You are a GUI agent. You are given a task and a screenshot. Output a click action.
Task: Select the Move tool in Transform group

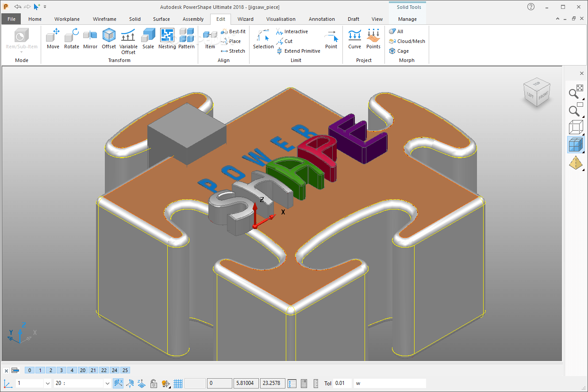pyautogui.click(x=53, y=39)
